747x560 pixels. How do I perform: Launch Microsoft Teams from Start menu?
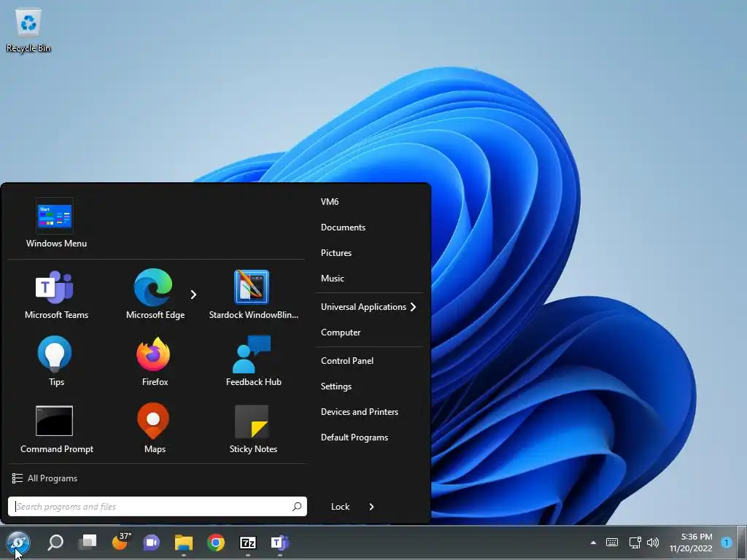pos(56,295)
